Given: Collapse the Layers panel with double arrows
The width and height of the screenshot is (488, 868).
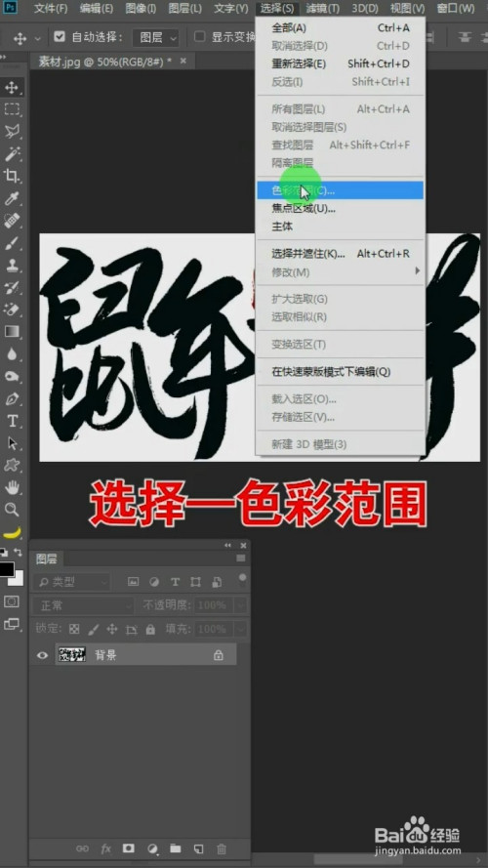Looking at the screenshot, I should click(228, 545).
